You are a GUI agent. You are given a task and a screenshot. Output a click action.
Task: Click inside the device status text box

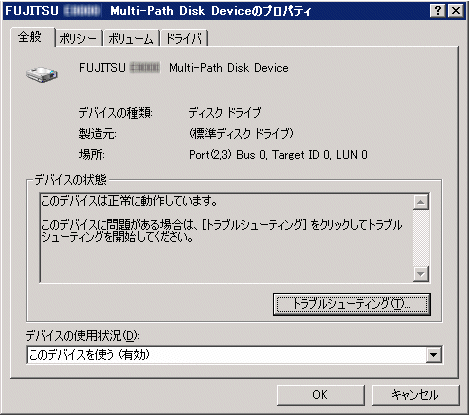(x=226, y=238)
